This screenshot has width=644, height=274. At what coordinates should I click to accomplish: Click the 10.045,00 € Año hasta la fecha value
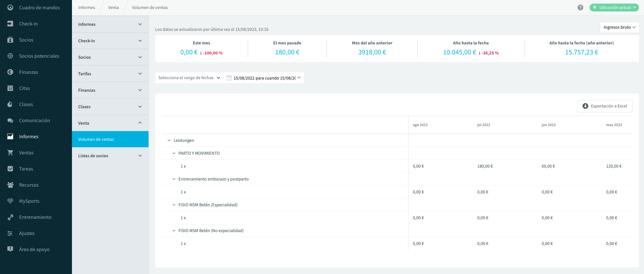point(460,52)
